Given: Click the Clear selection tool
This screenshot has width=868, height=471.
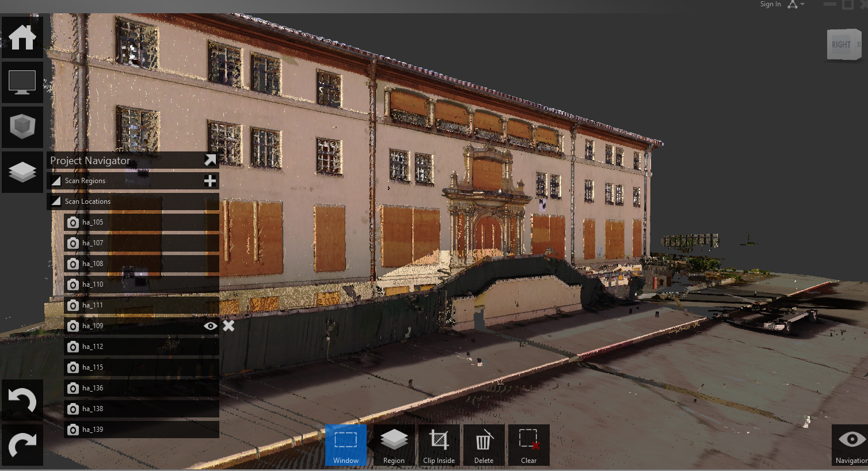Looking at the screenshot, I should click(529, 445).
